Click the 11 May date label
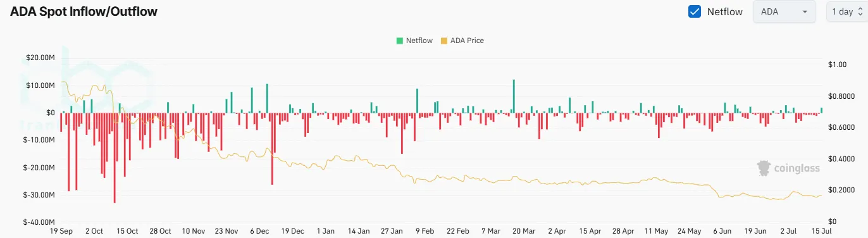This screenshot has height=238, width=868. [x=656, y=232]
